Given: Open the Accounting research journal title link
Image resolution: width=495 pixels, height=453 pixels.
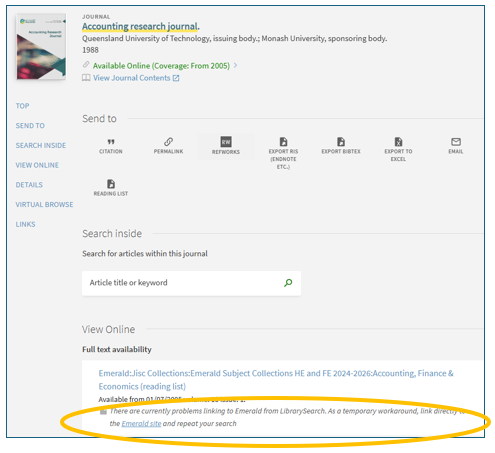Looking at the screenshot, I should [x=141, y=26].
